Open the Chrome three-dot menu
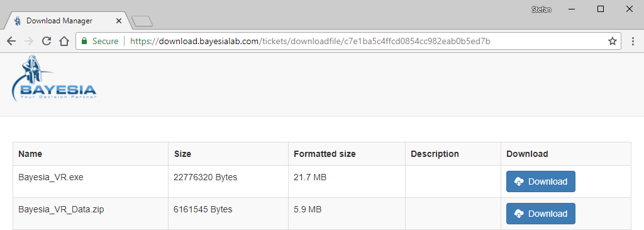Viewport: 644px width, 230px height. [x=633, y=41]
